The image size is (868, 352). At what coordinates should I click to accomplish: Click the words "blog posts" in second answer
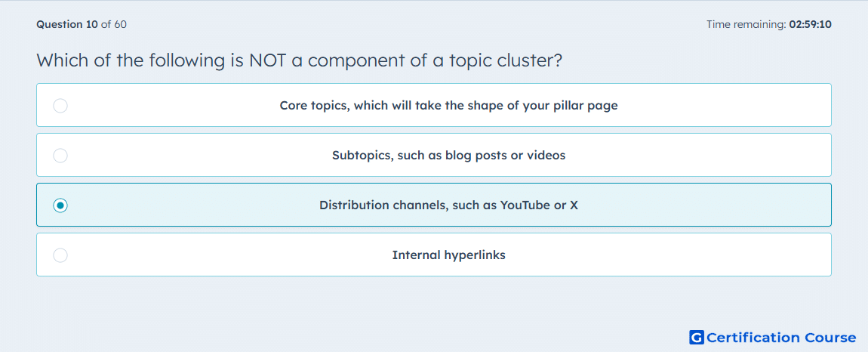click(x=479, y=155)
